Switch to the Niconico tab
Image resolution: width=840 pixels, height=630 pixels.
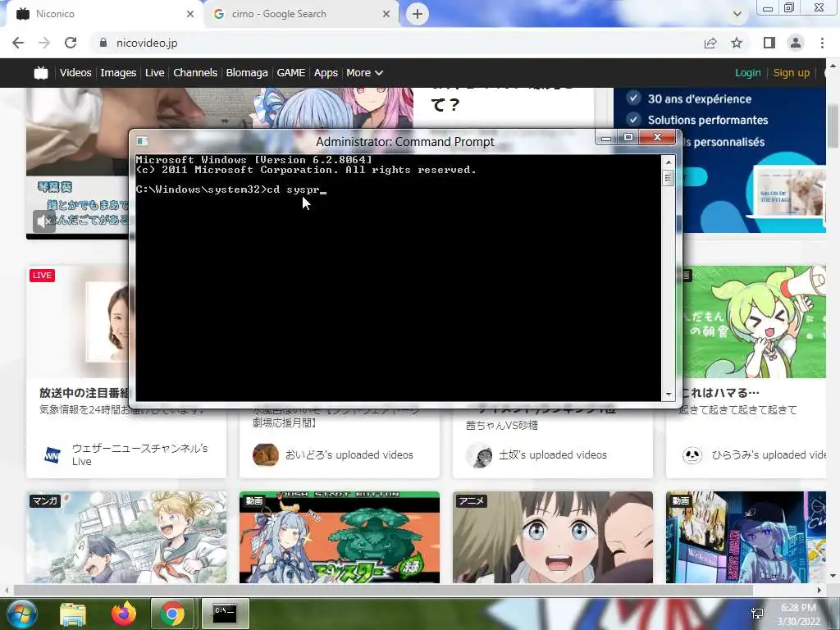click(102, 14)
